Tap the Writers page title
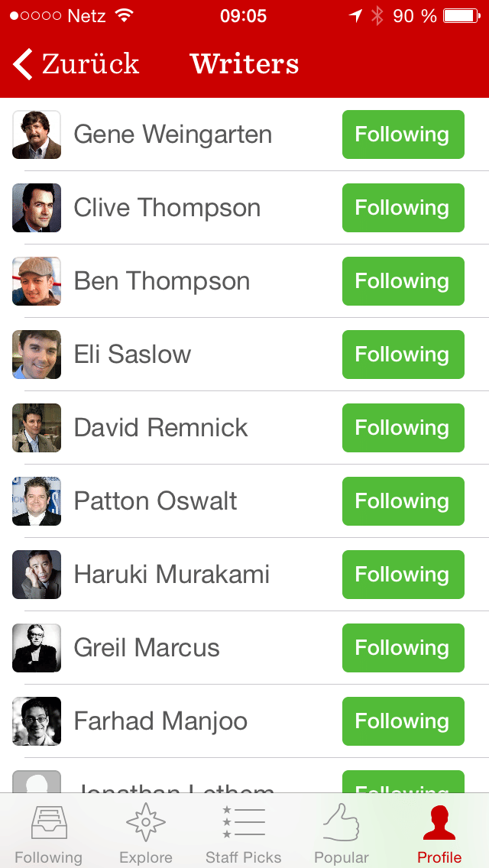This screenshot has height=868, width=489. click(x=244, y=63)
